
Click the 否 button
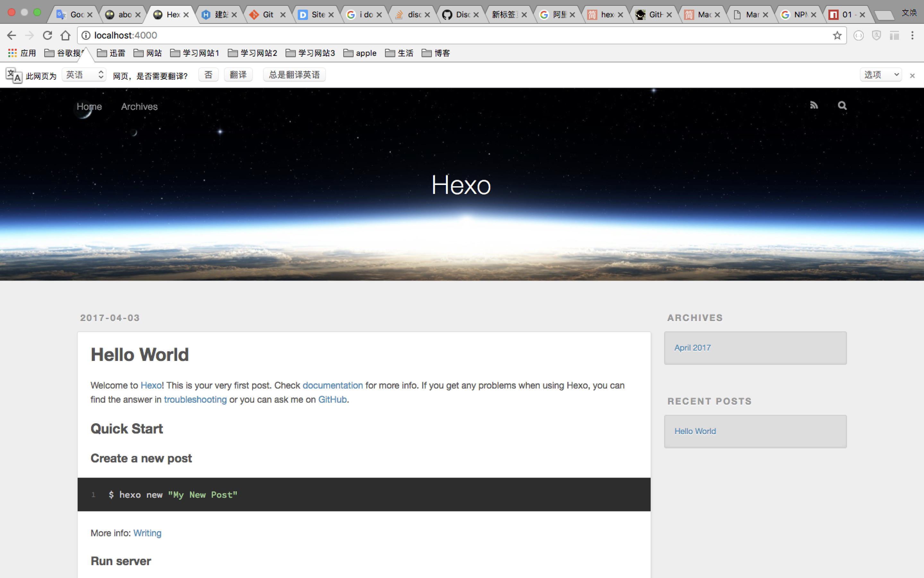coord(208,74)
